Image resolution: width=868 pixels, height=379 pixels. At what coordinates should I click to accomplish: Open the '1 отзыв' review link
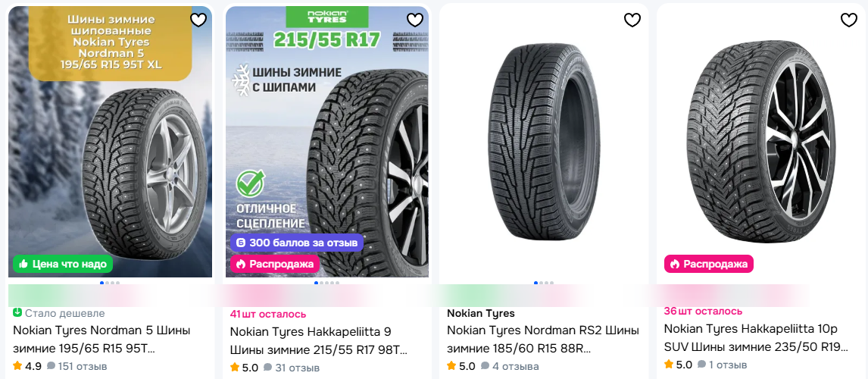729,365
